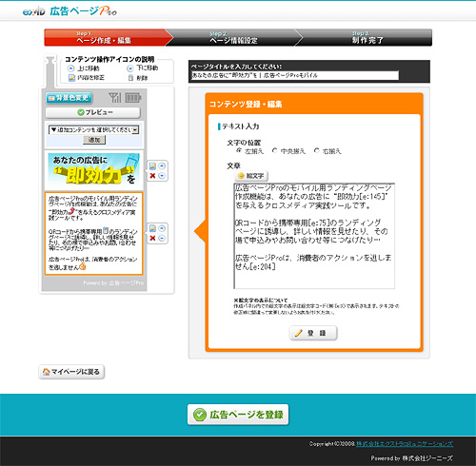Open 背景色変更 background color changer

pos(69,98)
